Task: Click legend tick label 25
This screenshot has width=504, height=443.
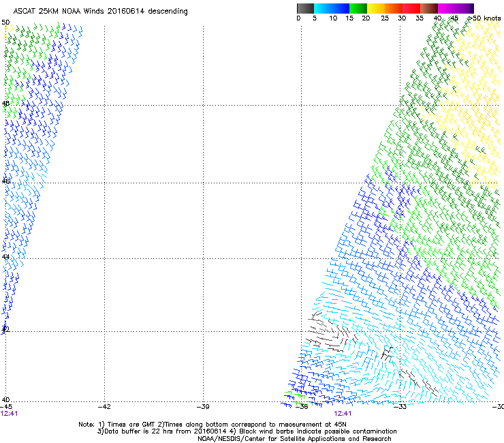Action: [x=385, y=18]
